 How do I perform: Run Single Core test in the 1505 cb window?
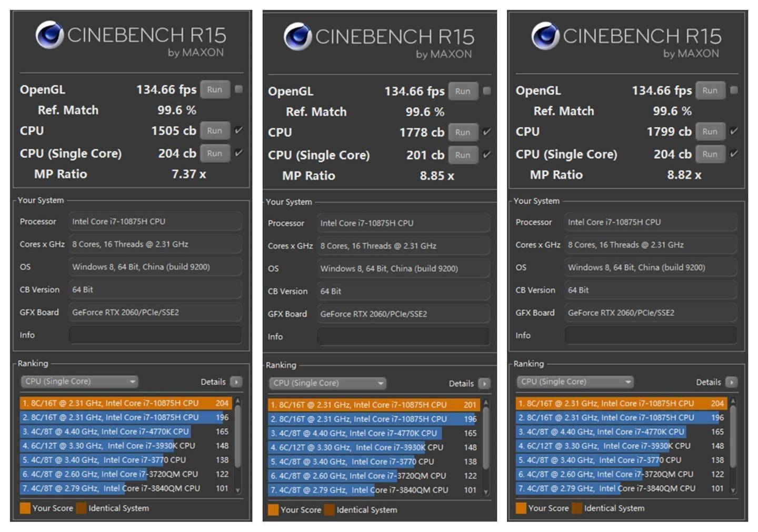215,153
